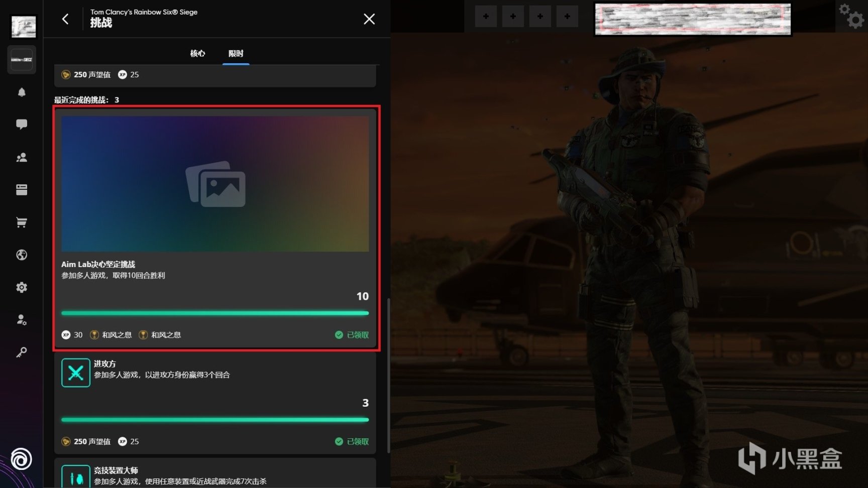Click the 进攻方 crossed-swords challenge icon
This screenshot has height=488, width=868.
click(x=76, y=373)
